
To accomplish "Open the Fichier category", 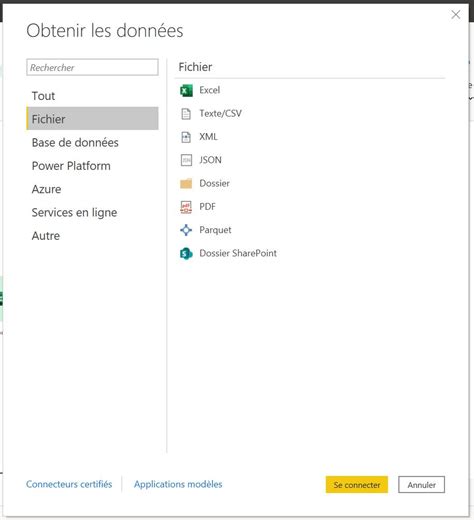I will (x=92, y=119).
